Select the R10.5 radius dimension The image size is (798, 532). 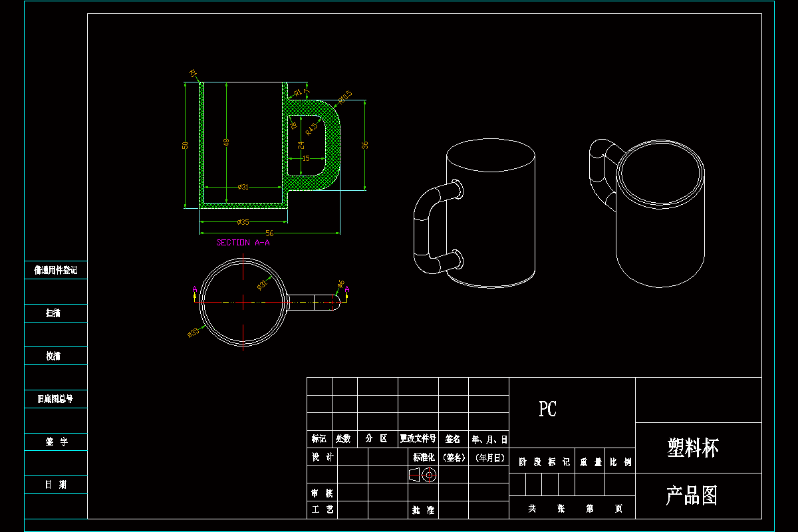[x=344, y=97]
